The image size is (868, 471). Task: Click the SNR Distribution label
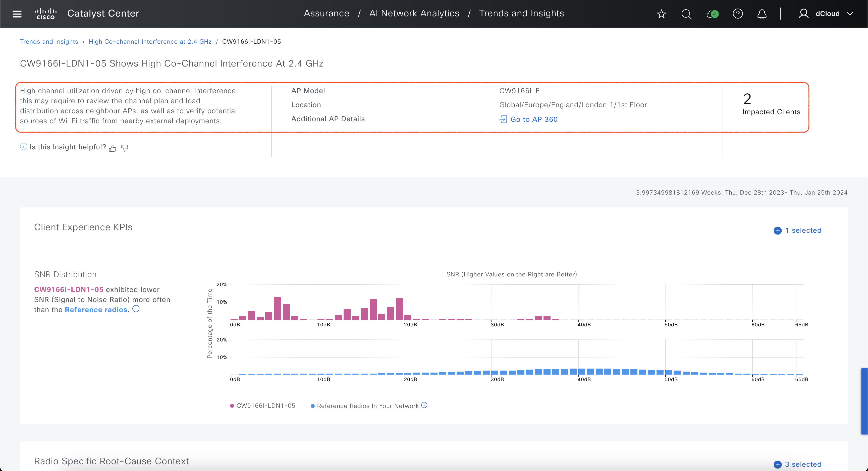coord(65,274)
